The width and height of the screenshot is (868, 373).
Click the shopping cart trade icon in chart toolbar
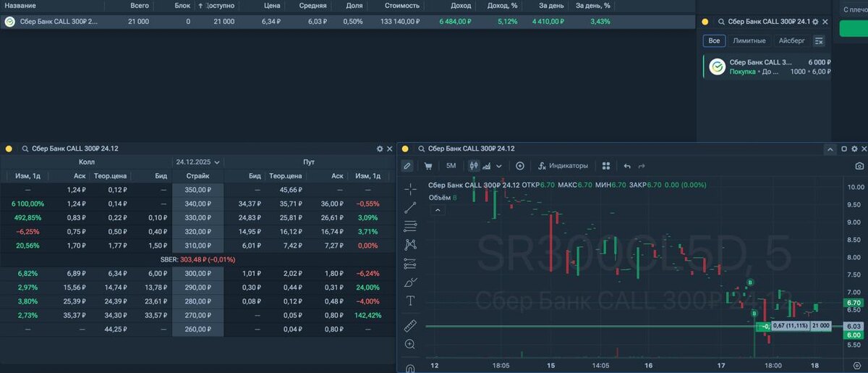(428, 166)
